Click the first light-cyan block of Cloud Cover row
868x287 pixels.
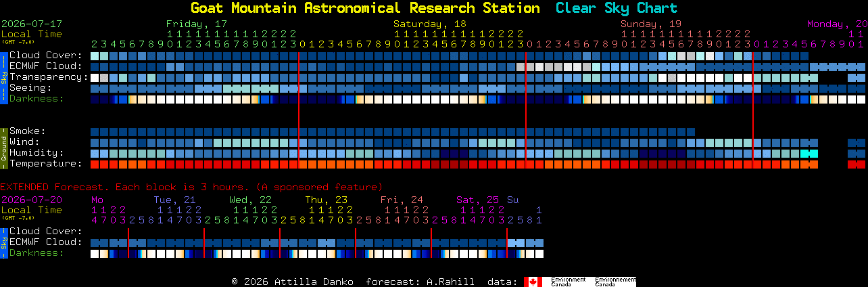pos(95,56)
